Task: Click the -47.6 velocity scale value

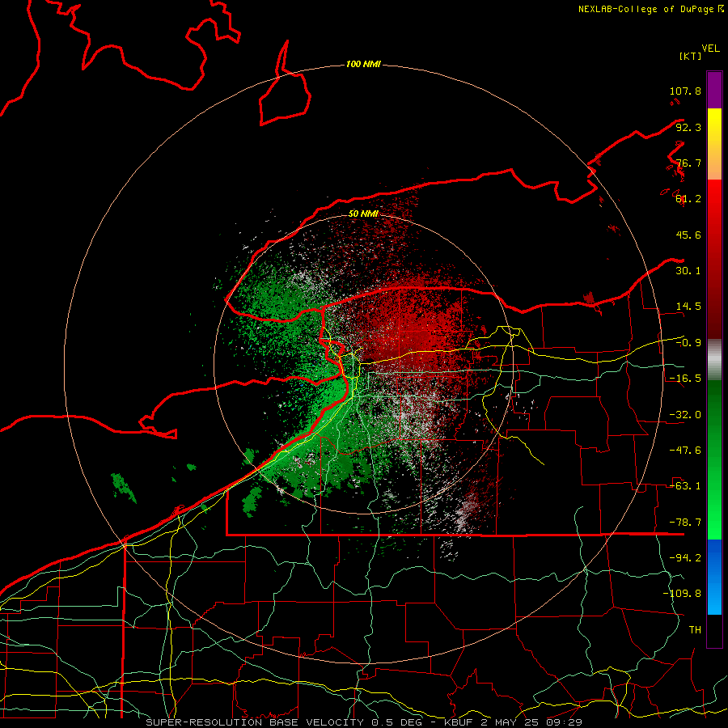Action: point(685,451)
